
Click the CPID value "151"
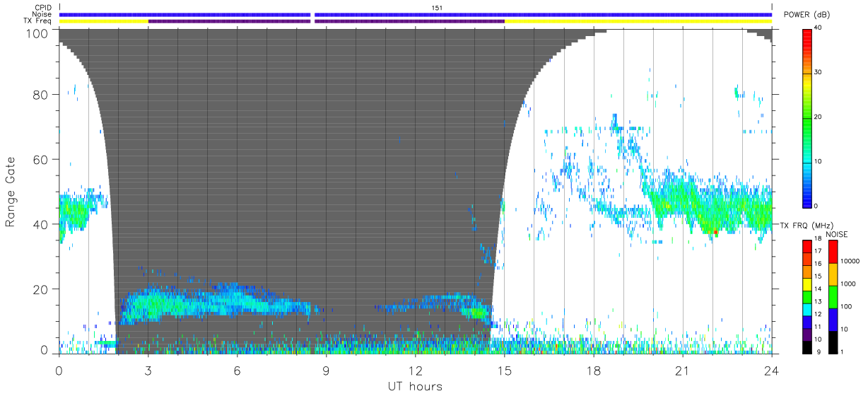(x=436, y=7)
